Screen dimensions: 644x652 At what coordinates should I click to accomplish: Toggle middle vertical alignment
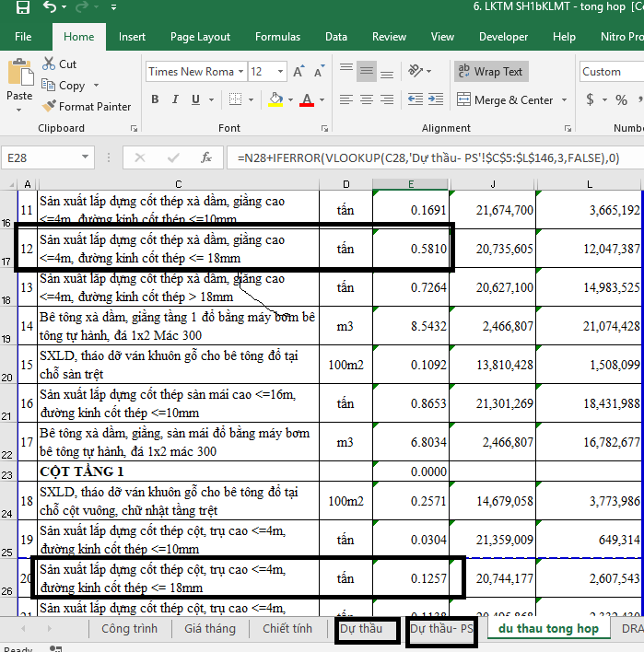coord(367,72)
